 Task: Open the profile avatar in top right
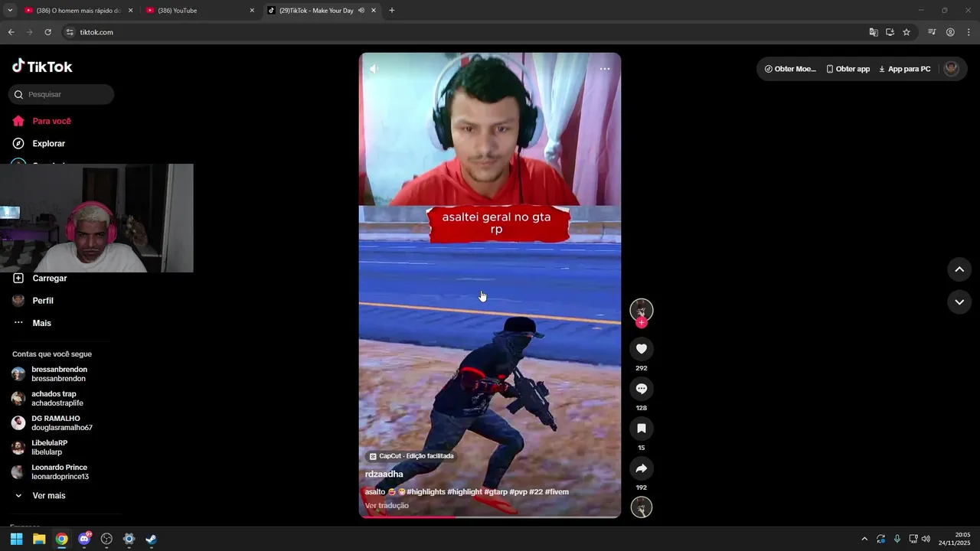pyautogui.click(x=951, y=68)
